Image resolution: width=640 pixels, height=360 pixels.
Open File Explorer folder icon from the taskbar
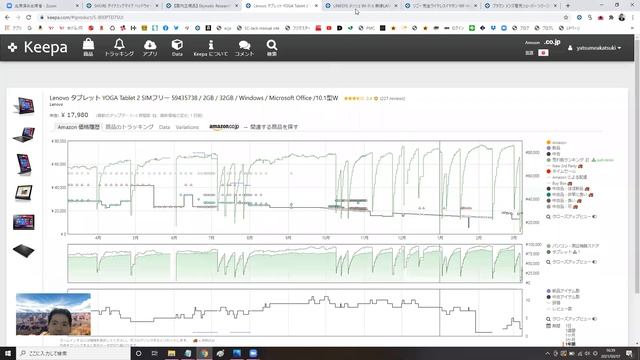click(x=171, y=353)
